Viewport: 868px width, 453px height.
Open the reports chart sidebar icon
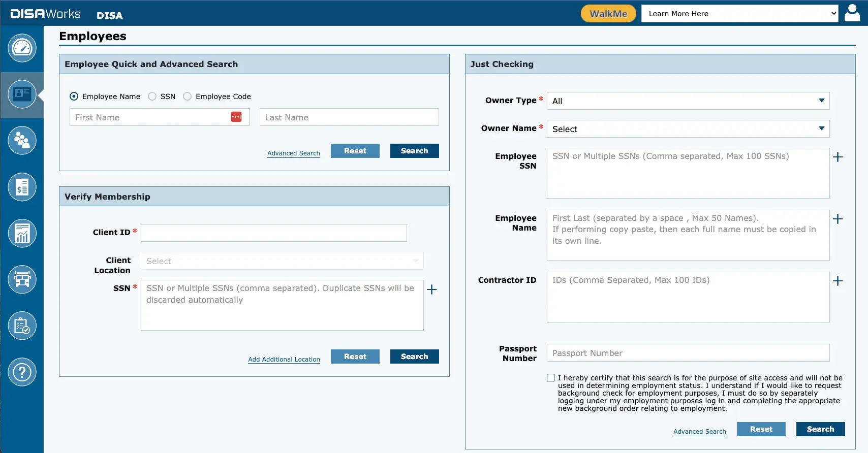(22, 234)
